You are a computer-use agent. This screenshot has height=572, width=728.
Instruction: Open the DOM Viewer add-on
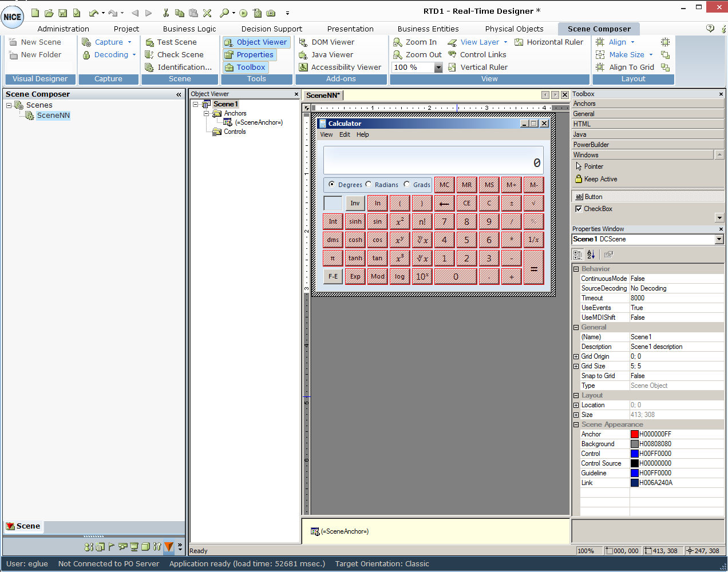tap(327, 42)
